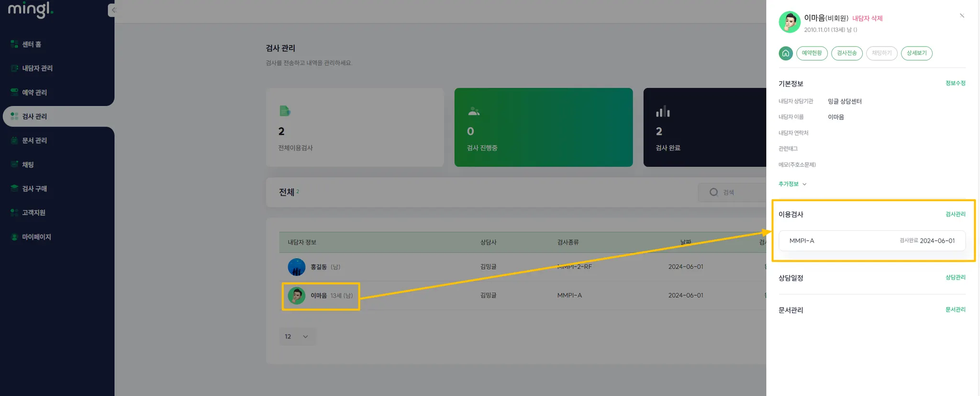Click the 검사 구매 sidebar icon
The image size is (980, 396).
pyautogui.click(x=14, y=188)
